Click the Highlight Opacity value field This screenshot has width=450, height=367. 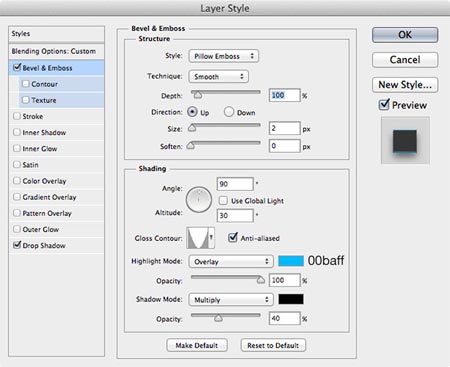pos(285,280)
